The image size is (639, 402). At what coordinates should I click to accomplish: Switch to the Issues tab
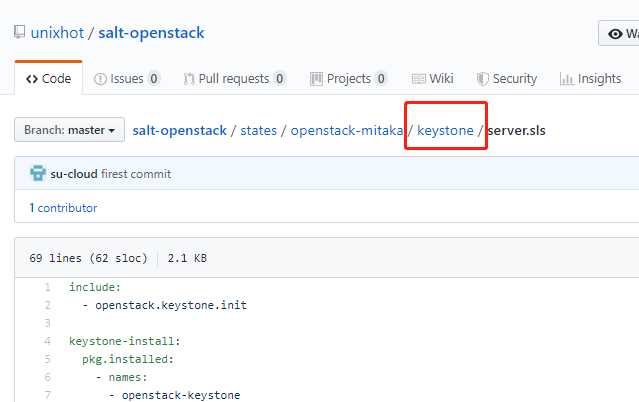coord(127,78)
